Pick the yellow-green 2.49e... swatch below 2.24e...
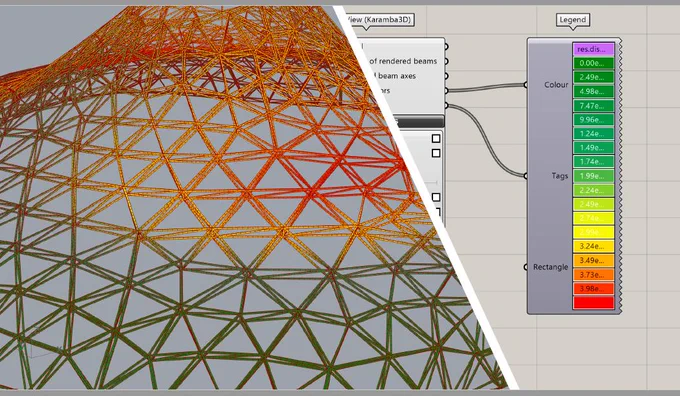This screenshot has width=680, height=396. click(594, 204)
